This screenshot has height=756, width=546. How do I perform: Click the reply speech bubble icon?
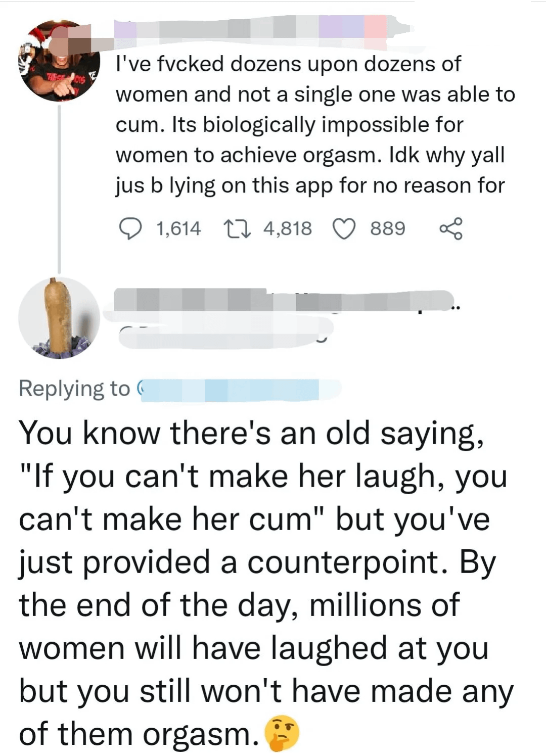[x=130, y=228]
